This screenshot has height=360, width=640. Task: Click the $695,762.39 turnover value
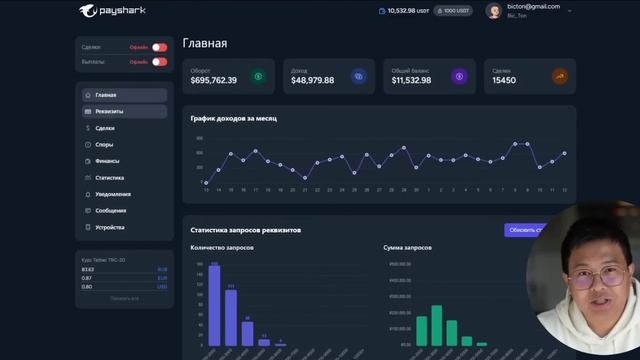pos(213,80)
